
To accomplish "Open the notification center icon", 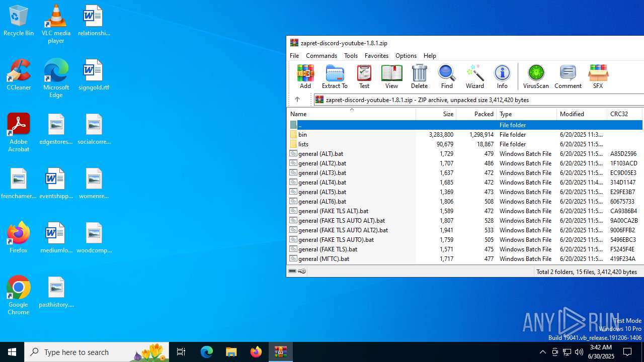I will [627, 352].
